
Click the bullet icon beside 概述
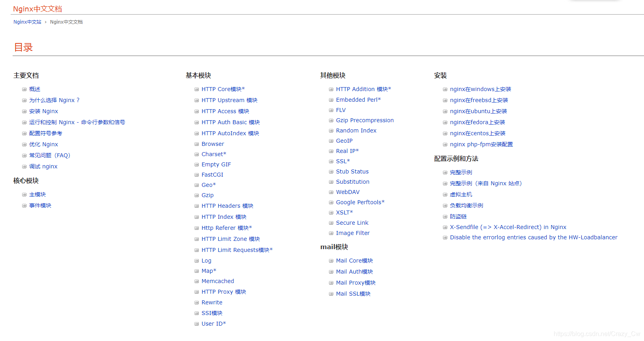(24, 89)
